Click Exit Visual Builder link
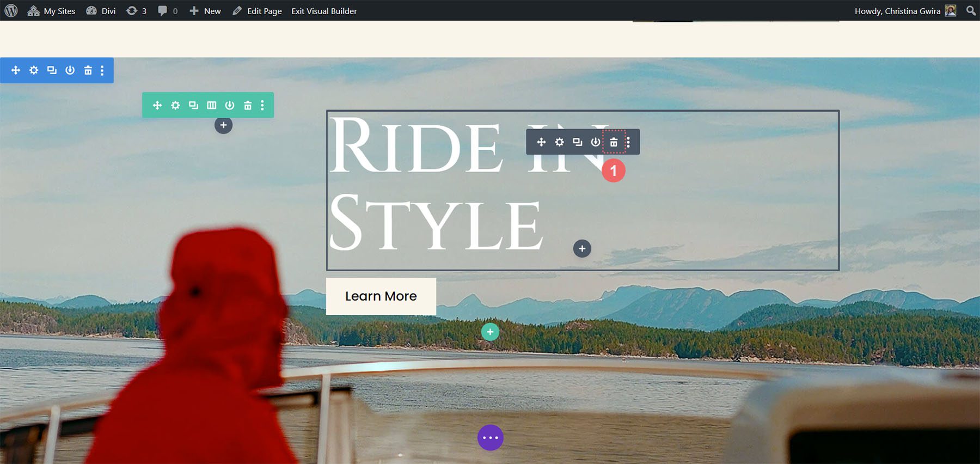Image resolution: width=980 pixels, height=464 pixels. 324,11
